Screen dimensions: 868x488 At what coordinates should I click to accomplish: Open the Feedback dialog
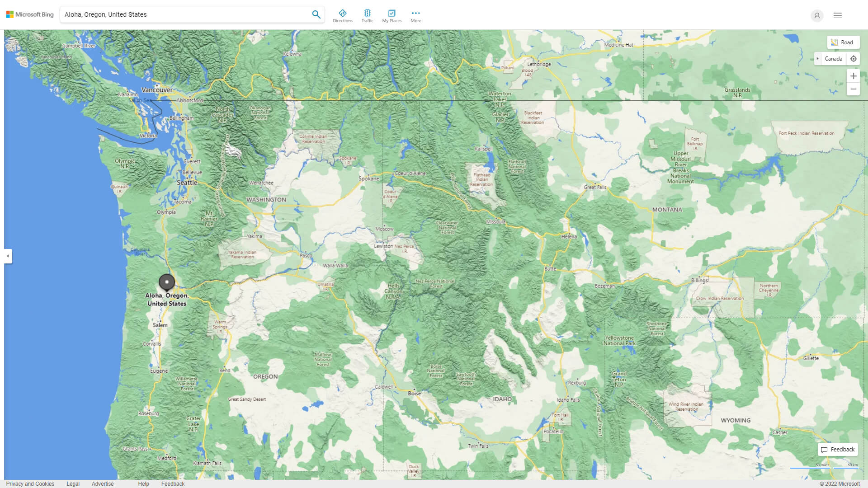tap(838, 450)
